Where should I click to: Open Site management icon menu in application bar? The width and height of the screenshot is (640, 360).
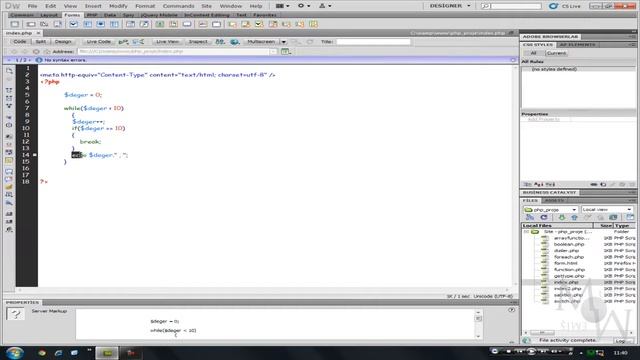point(325,6)
